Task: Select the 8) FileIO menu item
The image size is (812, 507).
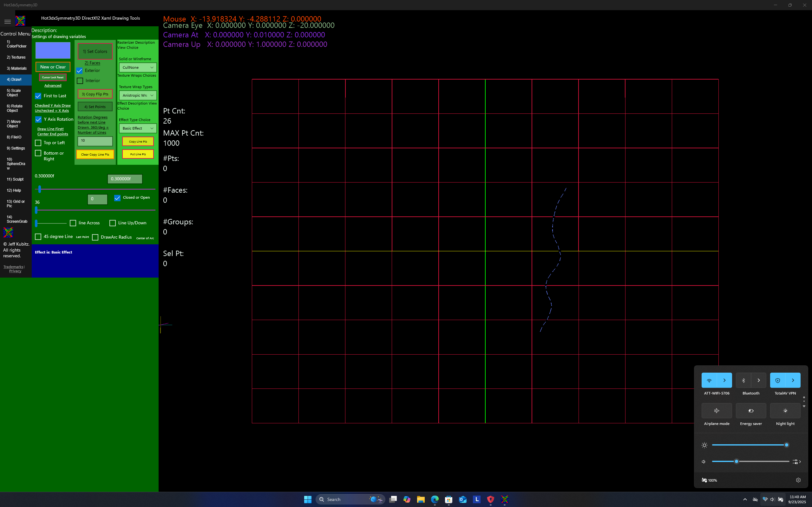Action: [13, 137]
